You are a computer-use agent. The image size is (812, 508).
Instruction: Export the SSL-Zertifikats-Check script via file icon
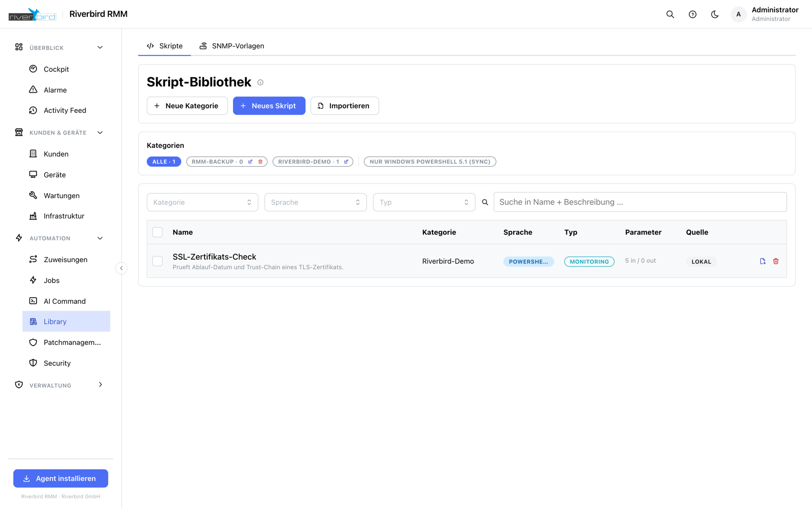coord(762,261)
